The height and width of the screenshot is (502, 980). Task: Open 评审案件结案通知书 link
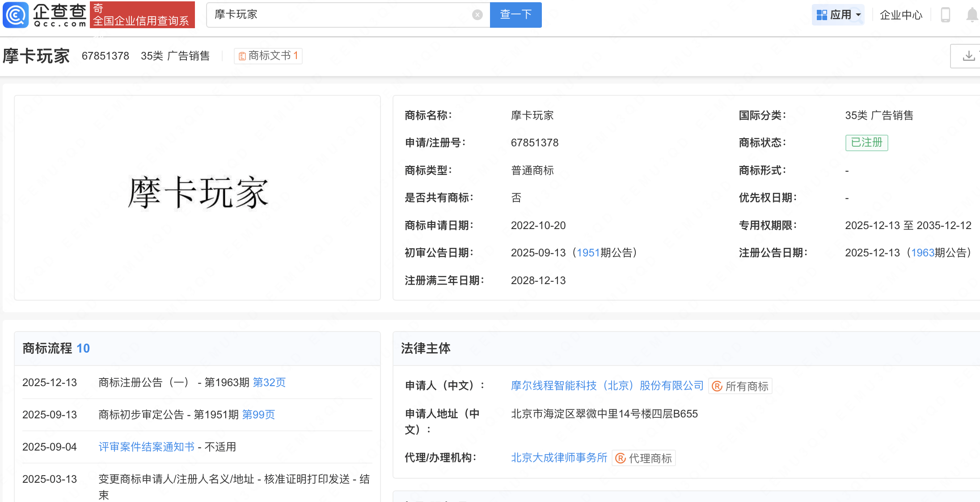146,447
